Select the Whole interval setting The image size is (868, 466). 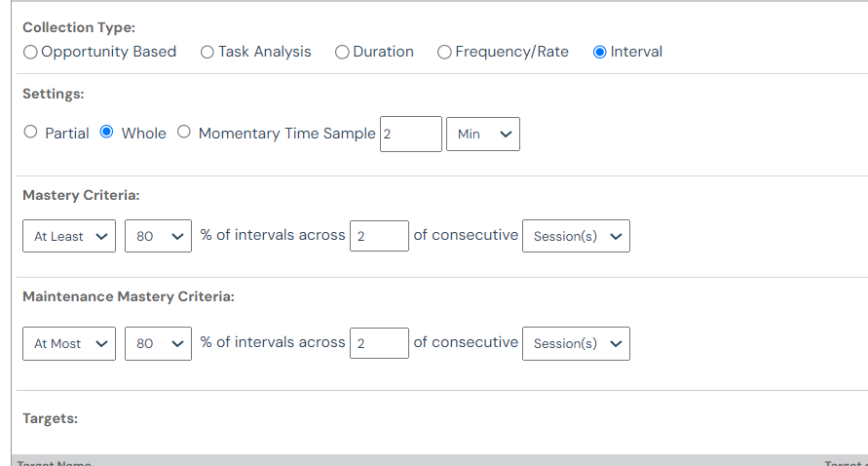107,133
